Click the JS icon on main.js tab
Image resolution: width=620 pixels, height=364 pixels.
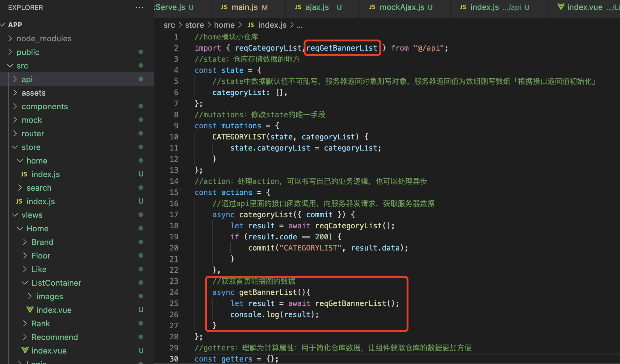coord(224,7)
